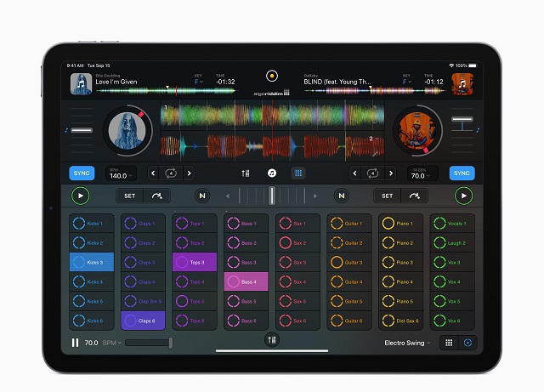
Task: Halve the left deck loop length
Action: [153, 173]
